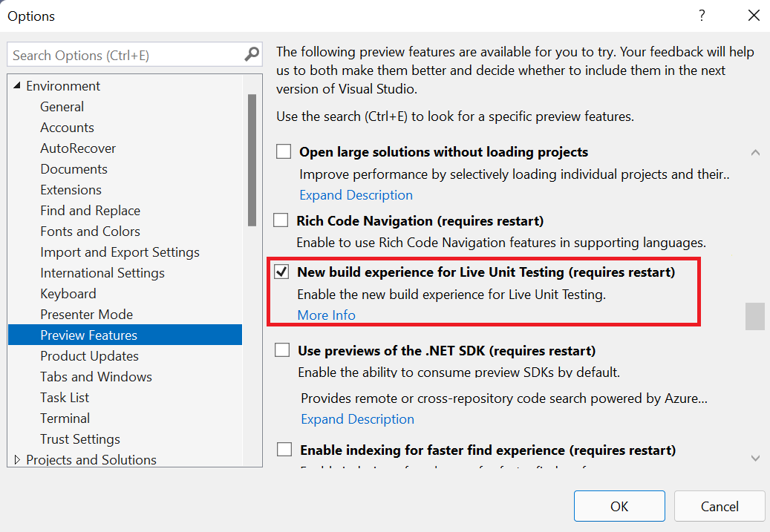The image size is (770, 532).
Task: Select Fonts and Colors in options tree
Action: (x=90, y=231)
